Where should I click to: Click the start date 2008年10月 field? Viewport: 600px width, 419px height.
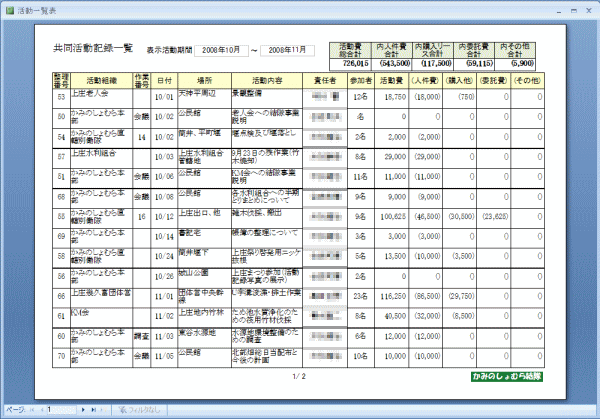coord(221,49)
